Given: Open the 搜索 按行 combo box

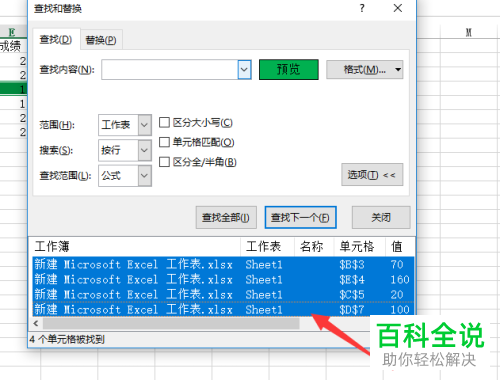Looking at the screenshot, I should (x=125, y=150).
